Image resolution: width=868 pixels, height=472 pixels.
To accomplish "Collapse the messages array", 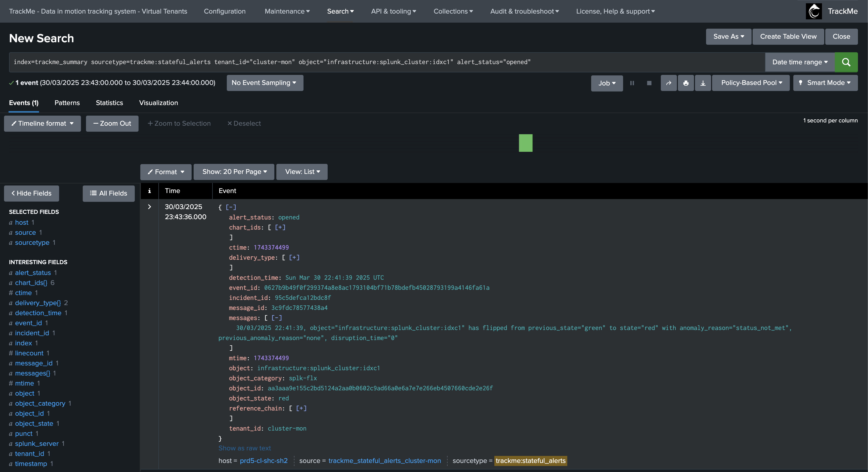I will 277,318.
